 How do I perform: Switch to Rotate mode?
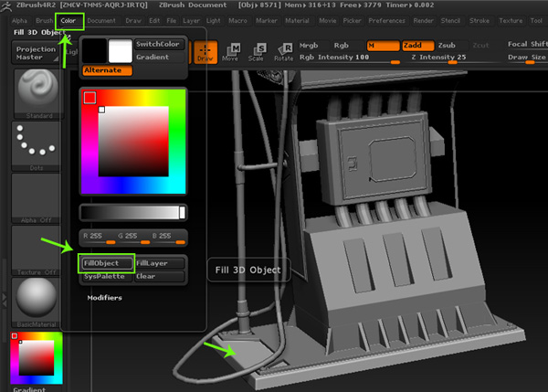tap(285, 51)
